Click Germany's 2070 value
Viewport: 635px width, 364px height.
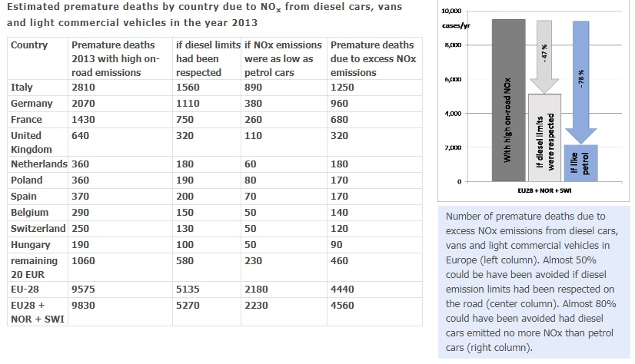tap(83, 103)
